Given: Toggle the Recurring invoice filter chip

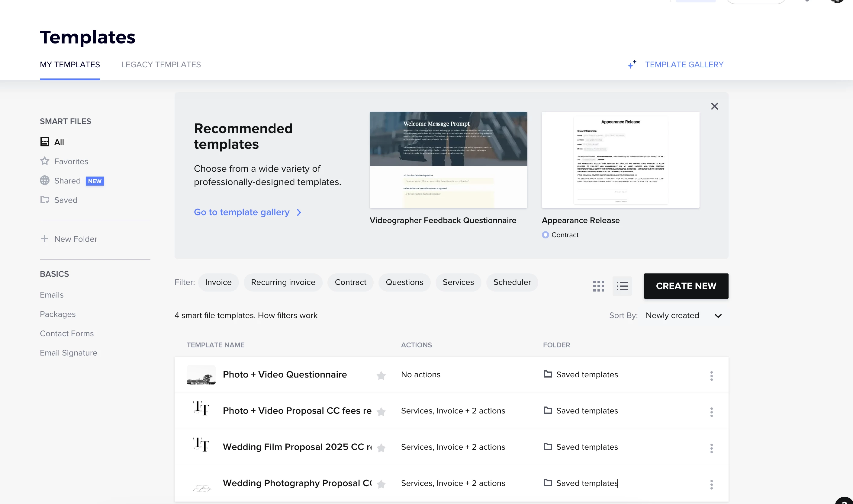Looking at the screenshot, I should [283, 282].
